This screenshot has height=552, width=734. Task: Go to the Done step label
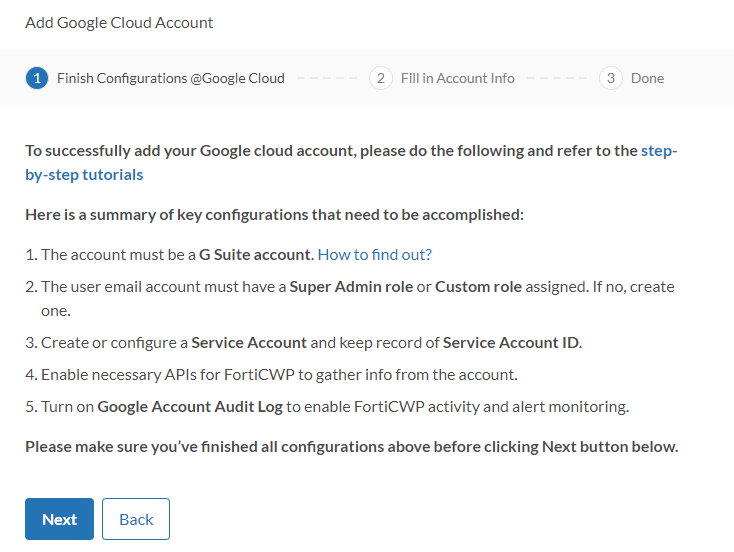tap(647, 78)
